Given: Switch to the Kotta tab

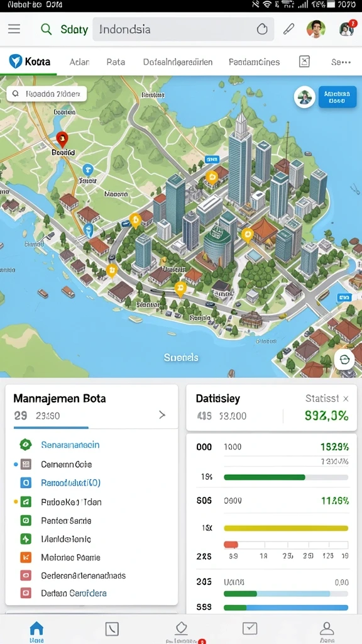Looking at the screenshot, I should [30, 62].
